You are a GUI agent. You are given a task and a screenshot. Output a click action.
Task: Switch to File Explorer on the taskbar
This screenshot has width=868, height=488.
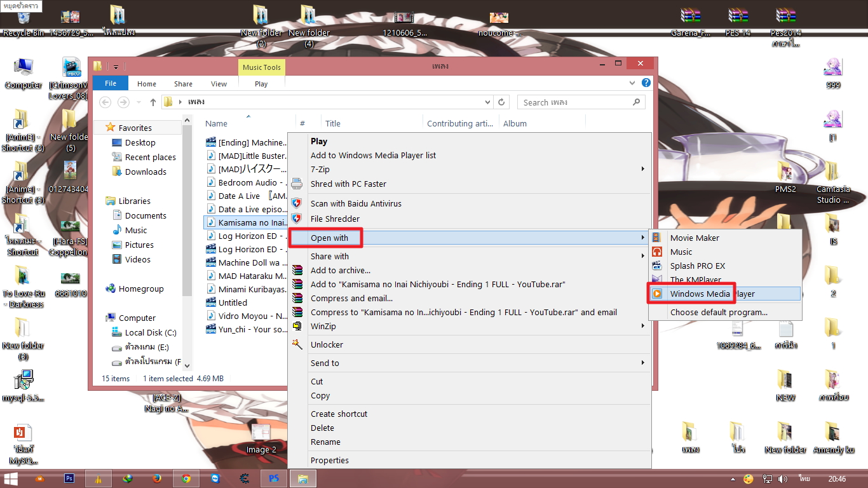(303, 478)
